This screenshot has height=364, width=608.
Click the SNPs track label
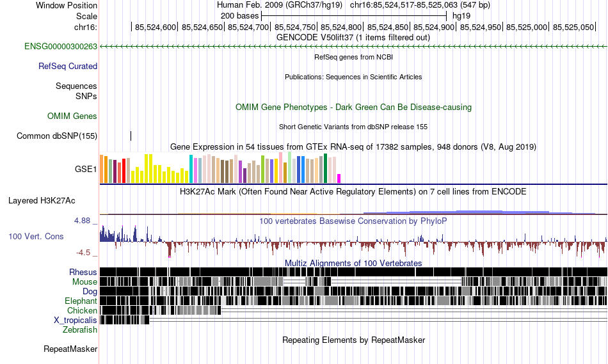86,96
